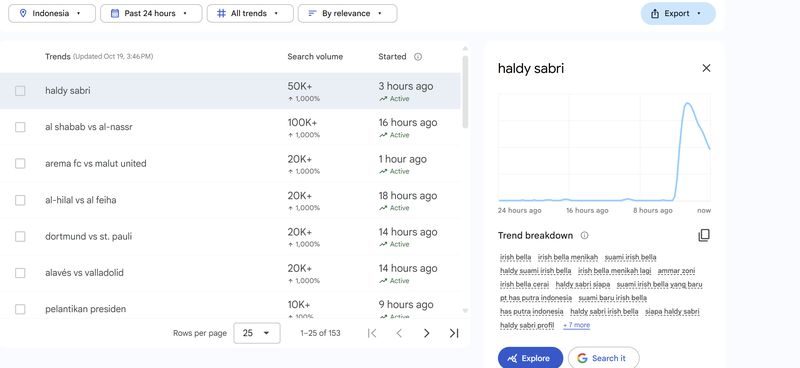Open the pt has putra indonesia query

[536, 298]
